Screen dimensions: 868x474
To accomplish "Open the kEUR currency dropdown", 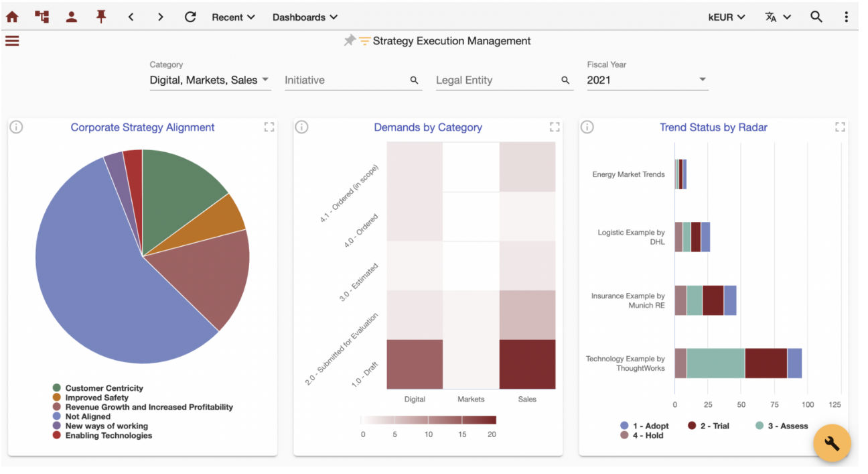I will [x=727, y=17].
